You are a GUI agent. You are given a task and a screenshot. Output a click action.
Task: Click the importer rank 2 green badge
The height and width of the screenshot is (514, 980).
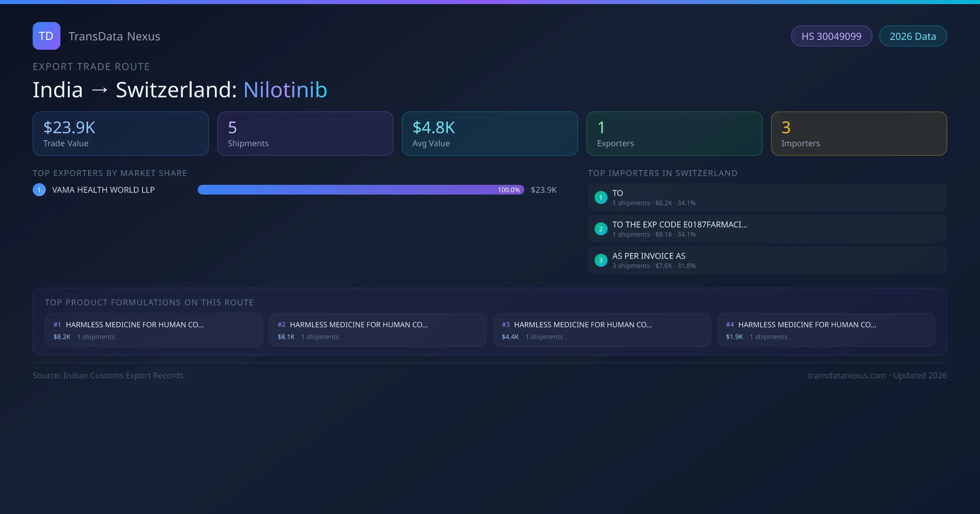click(x=601, y=229)
